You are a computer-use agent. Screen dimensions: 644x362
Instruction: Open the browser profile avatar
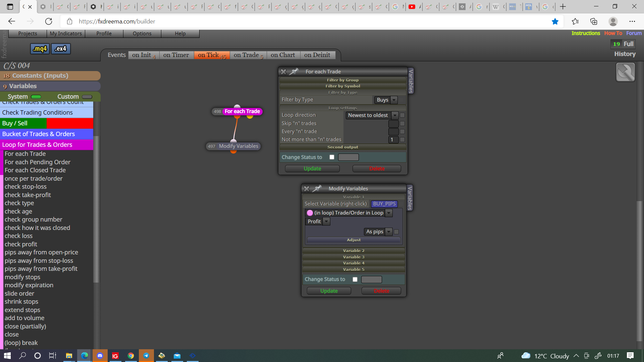tap(613, 21)
